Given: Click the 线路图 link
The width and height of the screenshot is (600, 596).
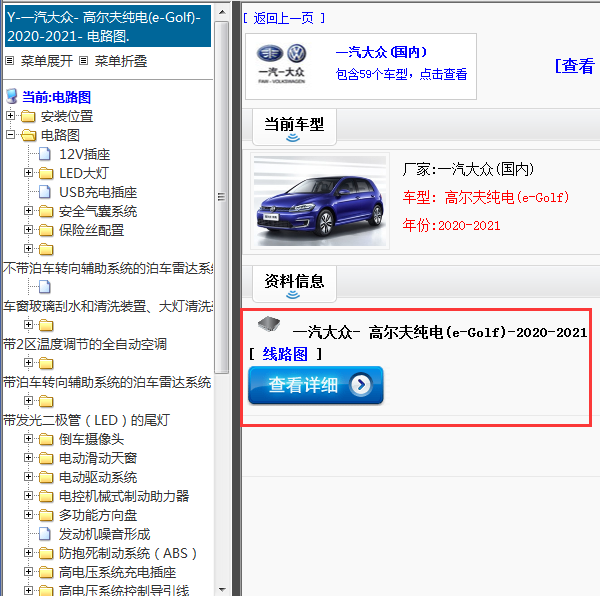Looking at the screenshot, I should click(285, 354).
